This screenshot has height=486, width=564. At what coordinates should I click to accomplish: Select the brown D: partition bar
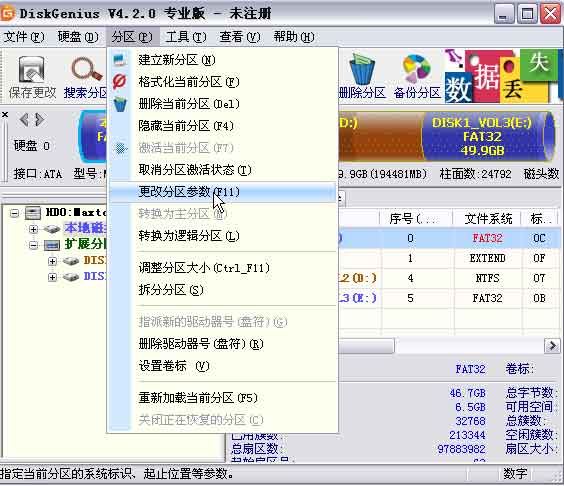point(380,136)
